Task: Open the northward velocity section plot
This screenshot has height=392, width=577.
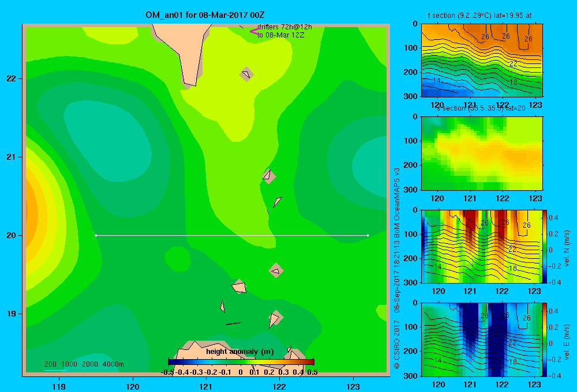Action: coord(482,246)
